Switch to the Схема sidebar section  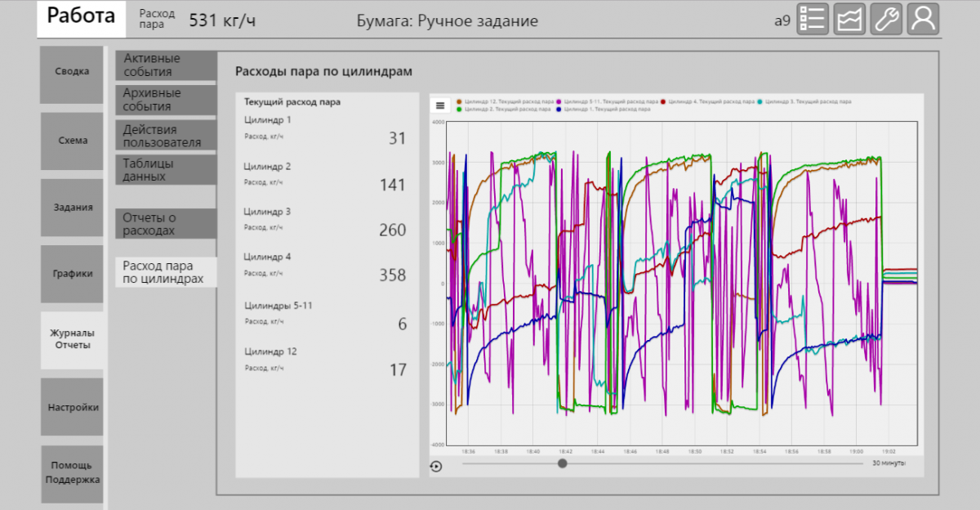pos(72,141)
